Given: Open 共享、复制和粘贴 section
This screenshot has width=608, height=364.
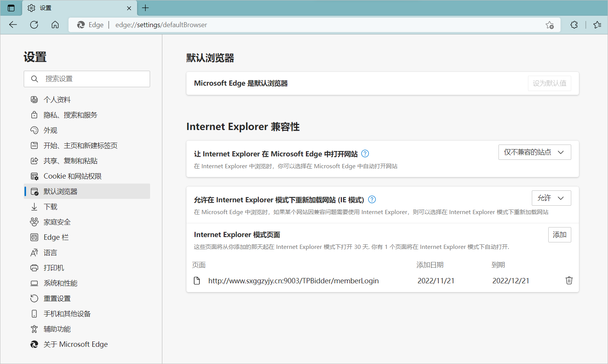Looking at the screenshot, I should coord(87,161).
